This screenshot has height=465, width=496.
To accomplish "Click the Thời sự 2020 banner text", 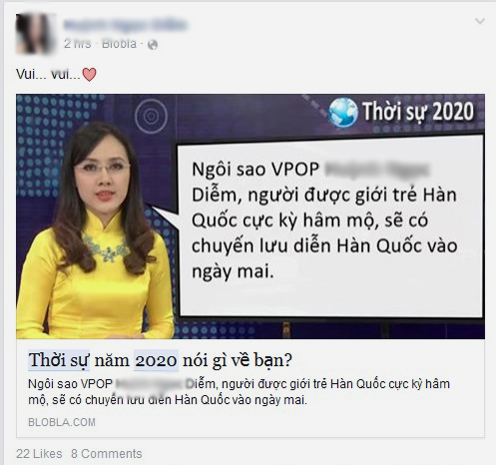I will pos(418,111).
